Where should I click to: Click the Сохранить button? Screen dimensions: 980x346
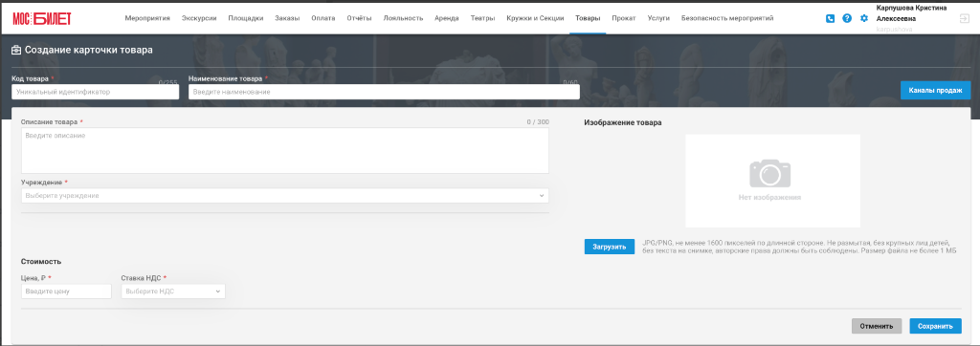coord(935,326)
